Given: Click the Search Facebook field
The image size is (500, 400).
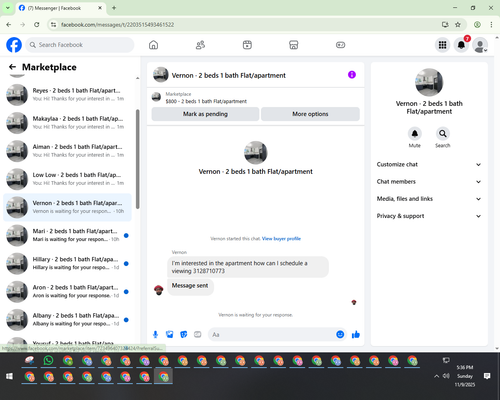Looking at the screenshot, I should click(80, 45).
